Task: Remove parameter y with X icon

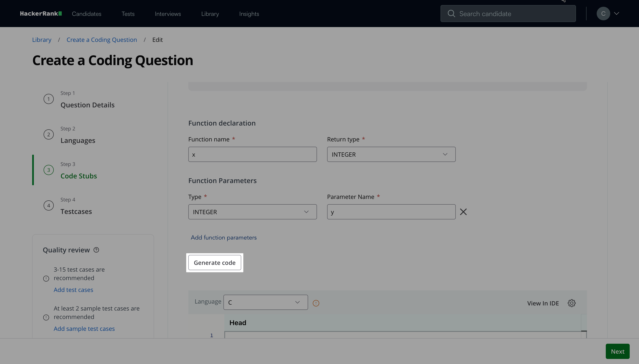Action: [x=463, y=212]
